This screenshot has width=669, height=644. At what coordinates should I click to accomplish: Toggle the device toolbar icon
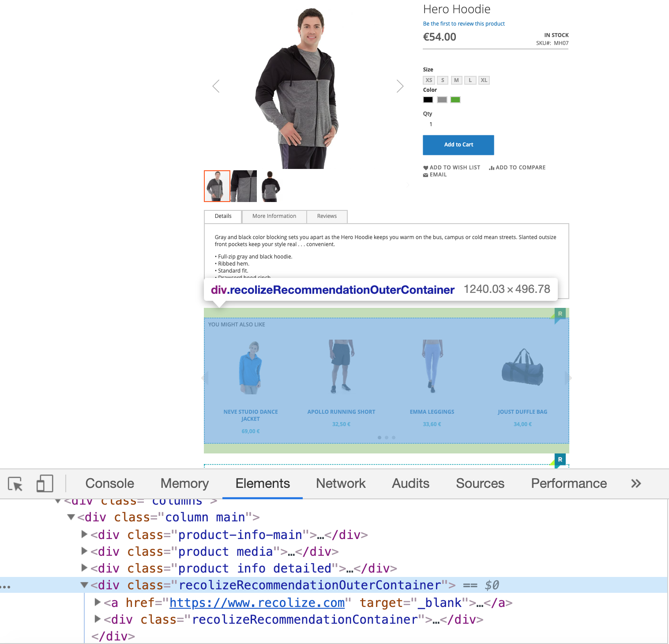pos(45,484)
